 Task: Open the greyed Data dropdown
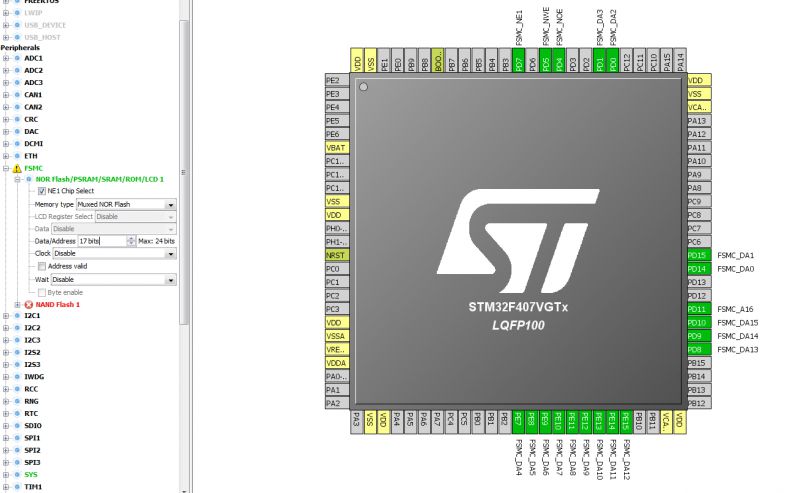point(114,229)
